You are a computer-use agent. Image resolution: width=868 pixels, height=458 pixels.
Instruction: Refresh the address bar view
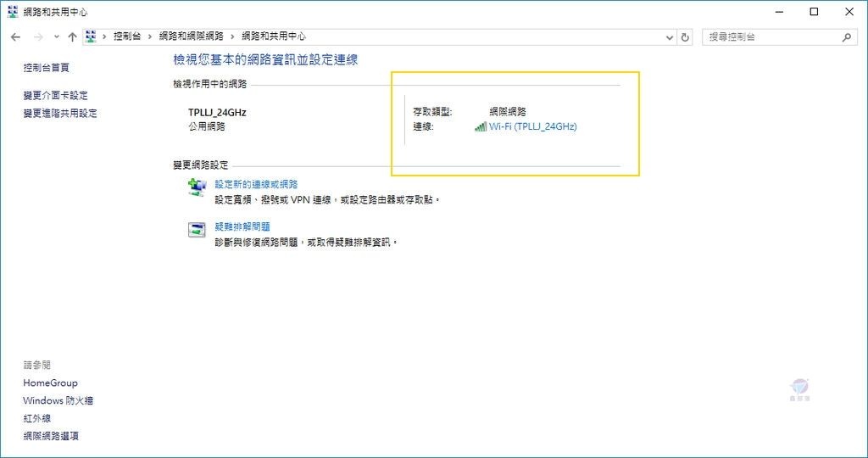tap(685, 37)
